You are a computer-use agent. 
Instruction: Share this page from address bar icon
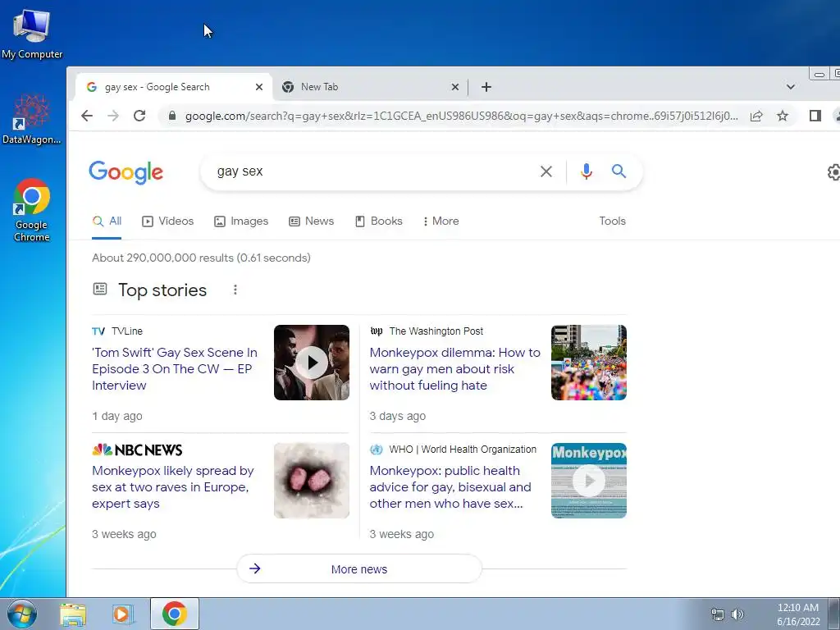point(756,116)
